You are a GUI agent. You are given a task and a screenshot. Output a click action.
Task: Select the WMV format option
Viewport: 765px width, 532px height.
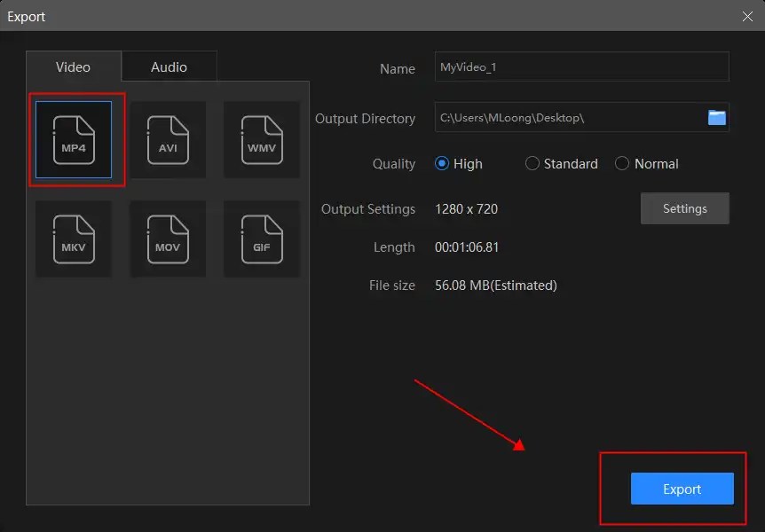[x=262, y=139]
